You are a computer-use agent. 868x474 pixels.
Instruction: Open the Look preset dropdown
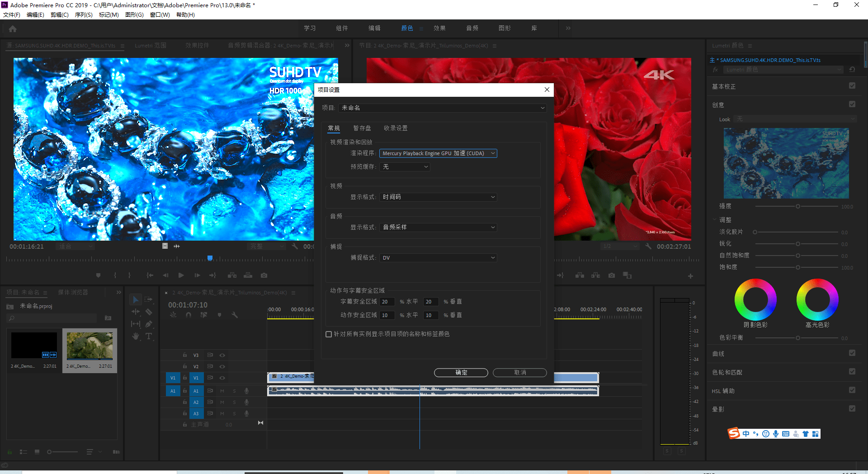point(796,119)
